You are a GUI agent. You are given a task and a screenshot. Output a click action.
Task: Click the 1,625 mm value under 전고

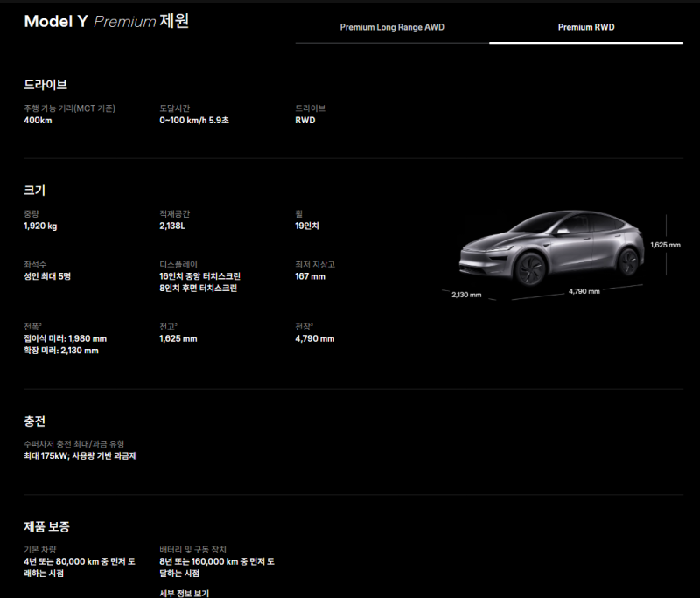pyautogui.click(x=178, y=339)
